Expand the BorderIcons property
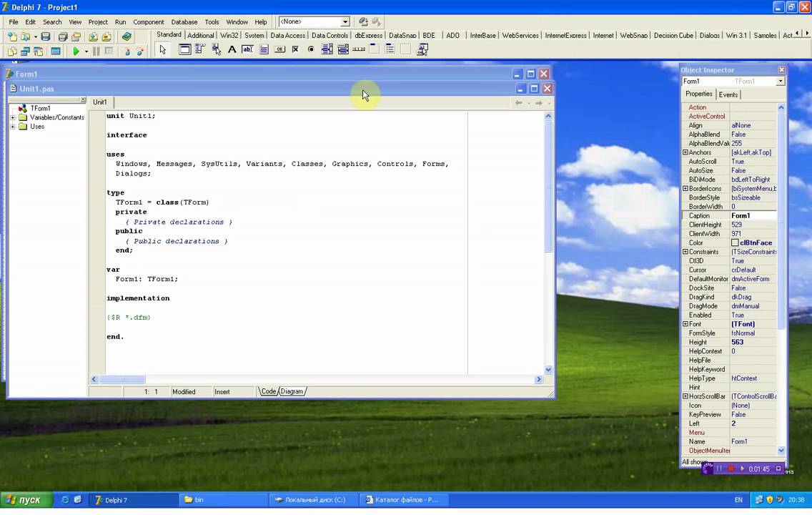 685,189
